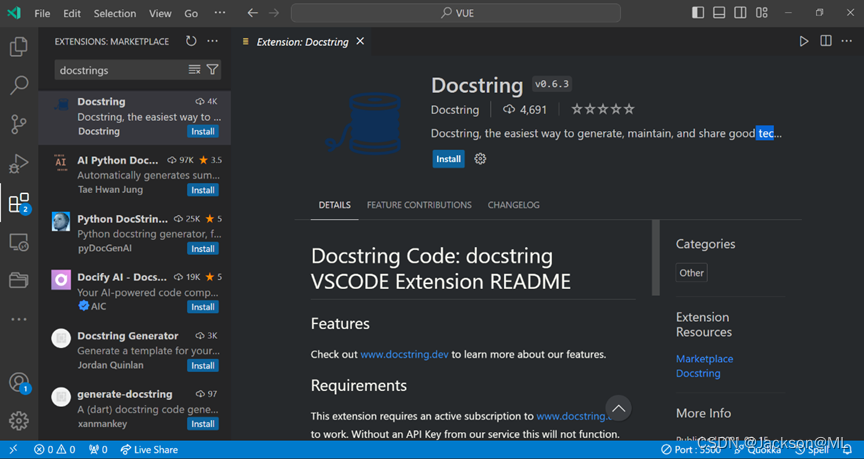Open the Docstring resource link
864x459 pixels.
tap(698, 374)
